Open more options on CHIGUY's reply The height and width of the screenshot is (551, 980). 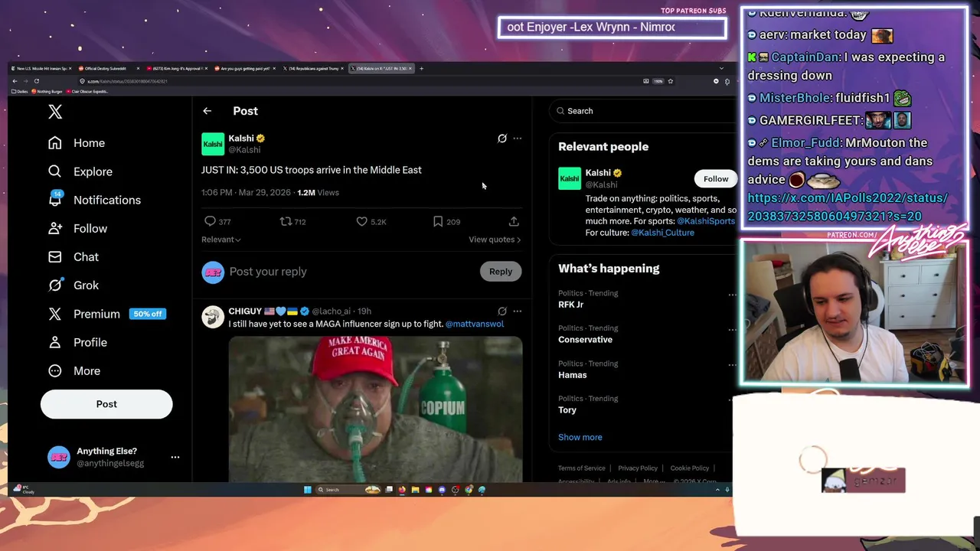[x=518, y=311]
